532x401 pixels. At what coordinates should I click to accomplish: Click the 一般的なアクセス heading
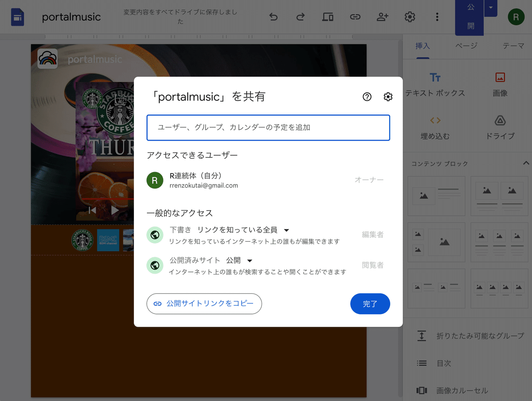point(180,213)
